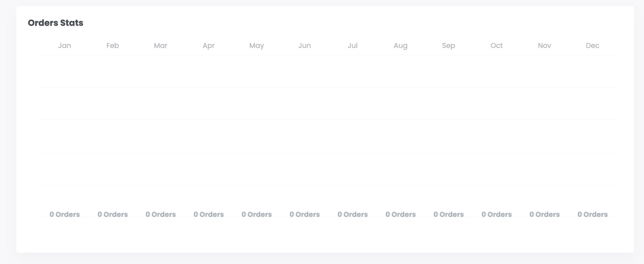Viewport: 644px width, 264px height.
Task: Click the Apr column label
Action: [209, 46]
